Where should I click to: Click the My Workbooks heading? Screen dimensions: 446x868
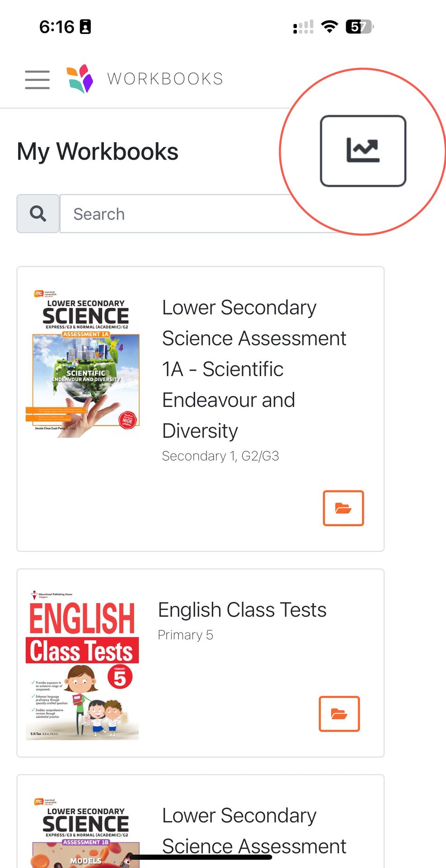[x=98, y=151]
